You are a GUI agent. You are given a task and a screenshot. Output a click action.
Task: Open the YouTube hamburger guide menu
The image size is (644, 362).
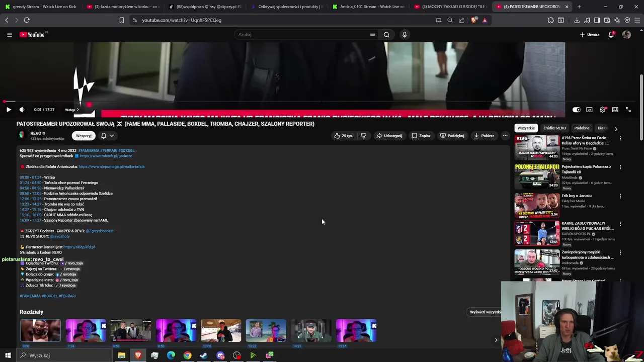pos(9,35)
